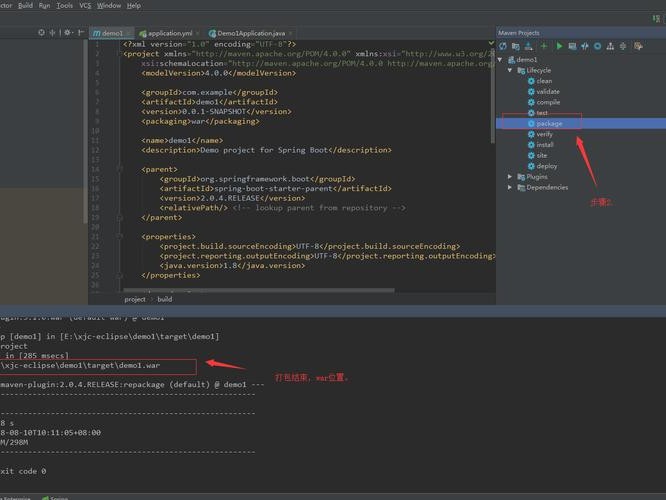Toggle Maven Offline Mode icon
The image size is (666, 500).
tap(585, 46)
